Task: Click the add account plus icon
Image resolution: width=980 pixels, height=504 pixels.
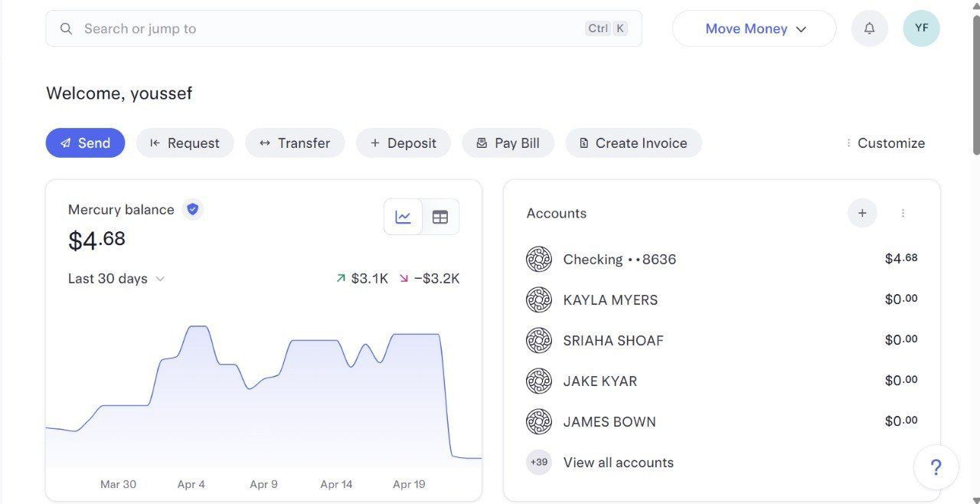Action: pos(861,213)
